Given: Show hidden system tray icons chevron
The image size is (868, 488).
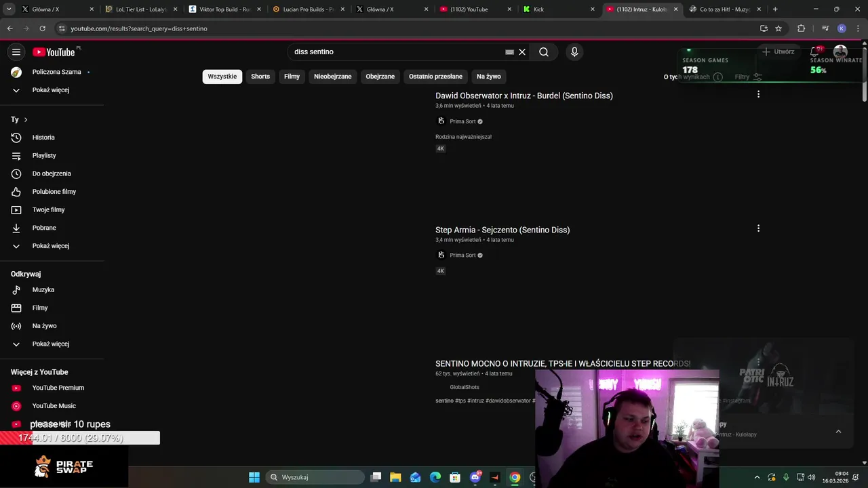Looking at the screenshot, I should [x=757, y=477].
